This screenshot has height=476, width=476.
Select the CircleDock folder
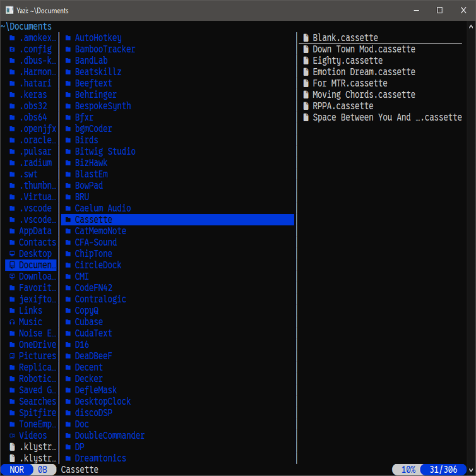click(177, 265)
